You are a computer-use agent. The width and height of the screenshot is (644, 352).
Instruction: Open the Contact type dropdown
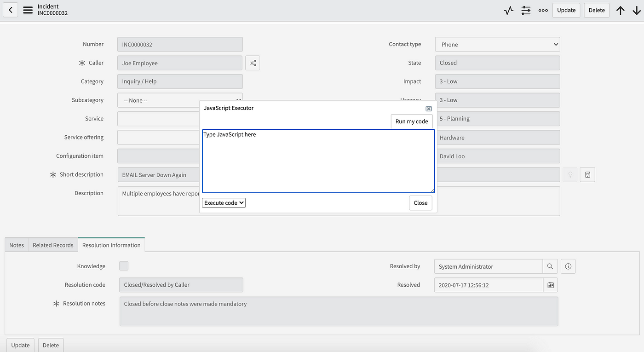pyautogui.click(x=497, y=45)
